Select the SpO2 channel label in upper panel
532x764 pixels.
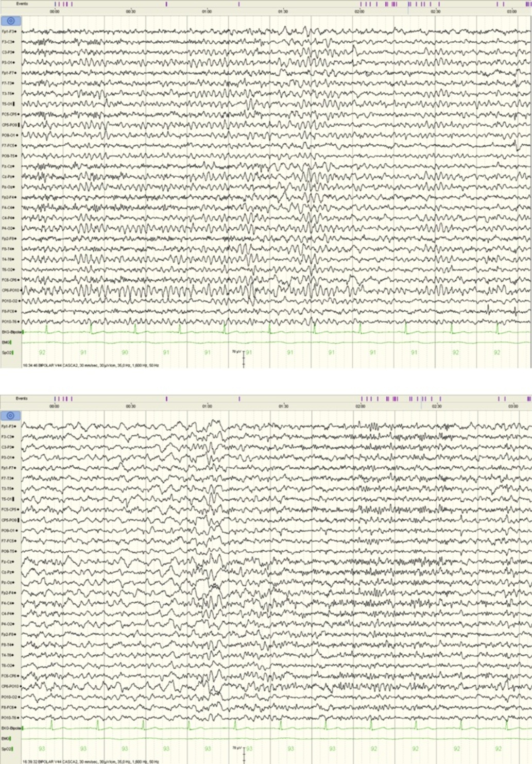pyautogui.click(x=7, y=352)
